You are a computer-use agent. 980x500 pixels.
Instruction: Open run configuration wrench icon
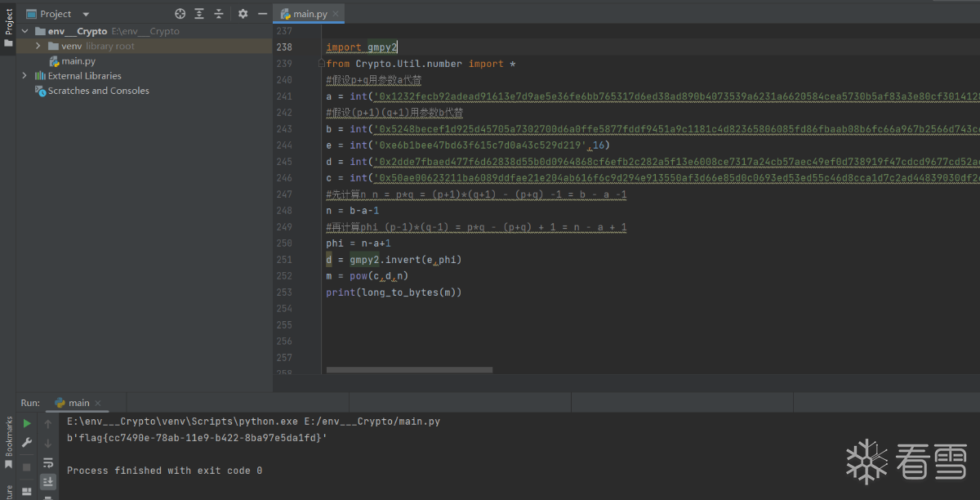[27, 443]
